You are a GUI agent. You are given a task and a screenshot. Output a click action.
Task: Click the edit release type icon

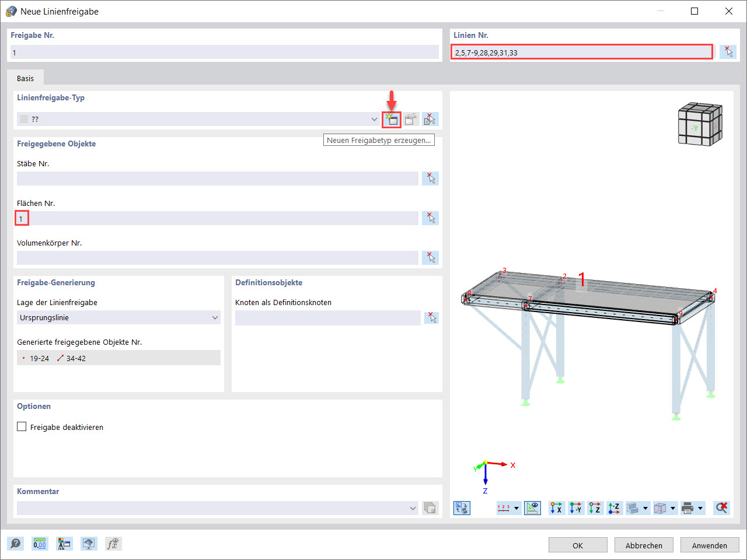click(x=411, y=120)
